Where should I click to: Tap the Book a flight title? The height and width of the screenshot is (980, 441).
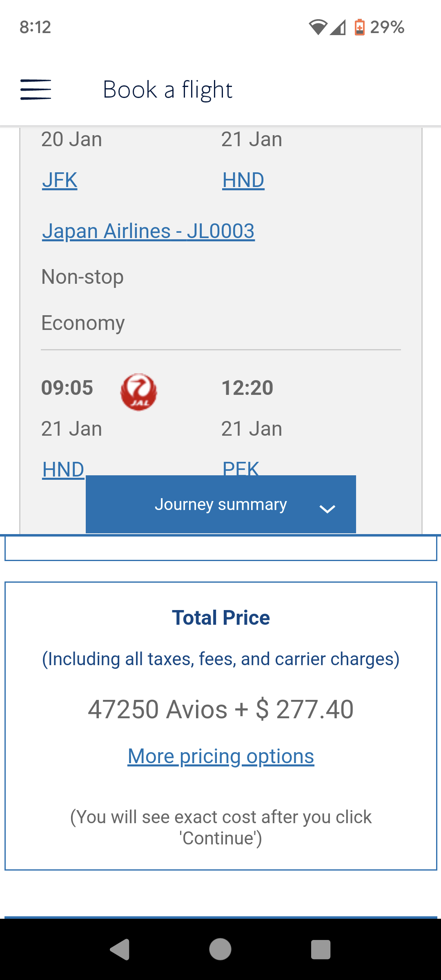[x=167, y=89]
